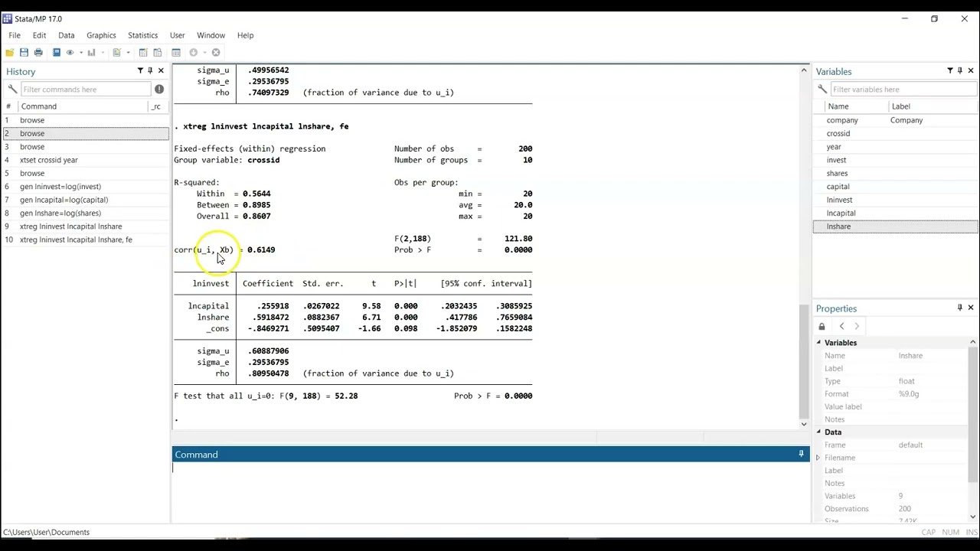The image size is (980, 551).
Task: Select the 'shares' variable
Action: (895, 173)
